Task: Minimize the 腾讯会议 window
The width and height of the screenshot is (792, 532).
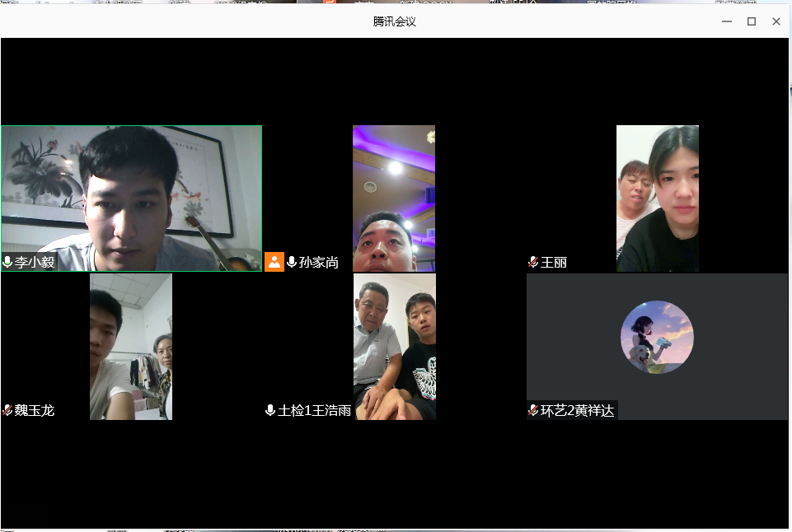Action: click(x=727, y=21)
